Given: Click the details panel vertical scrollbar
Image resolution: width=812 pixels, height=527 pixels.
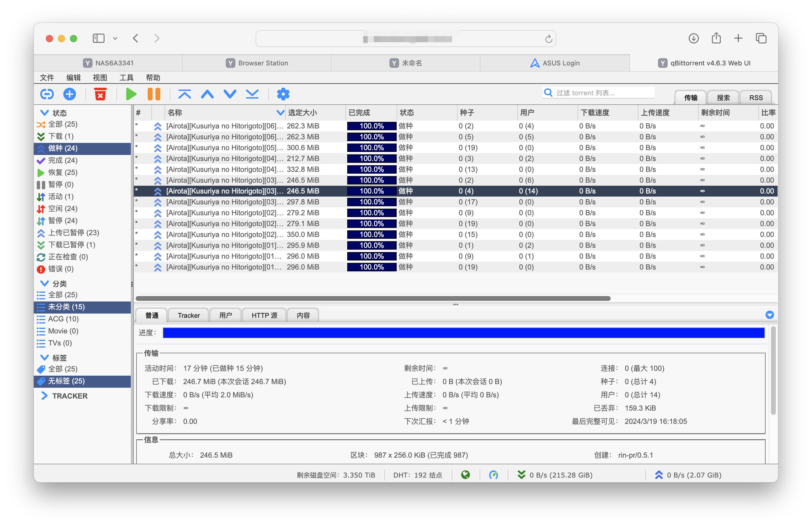Looking at the screenshot, I should [x=773, y=370].
